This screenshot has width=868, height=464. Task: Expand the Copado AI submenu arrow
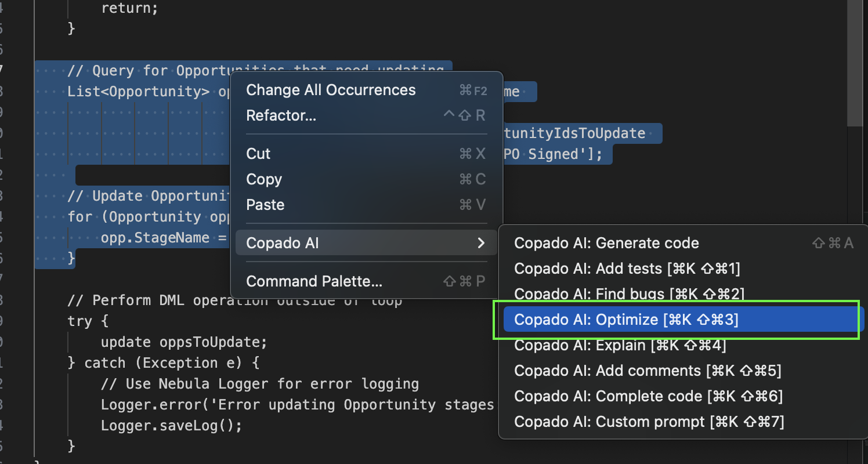480,243
